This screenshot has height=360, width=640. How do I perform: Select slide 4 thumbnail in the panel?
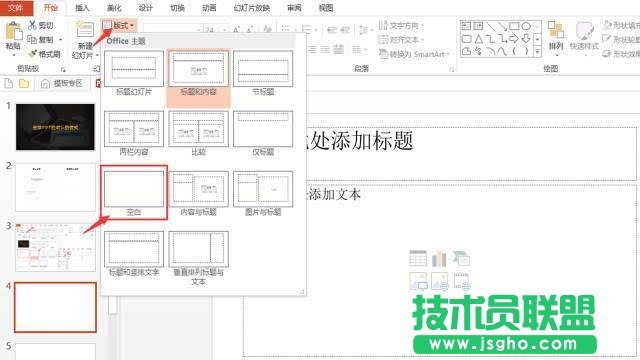coord(55,307)
